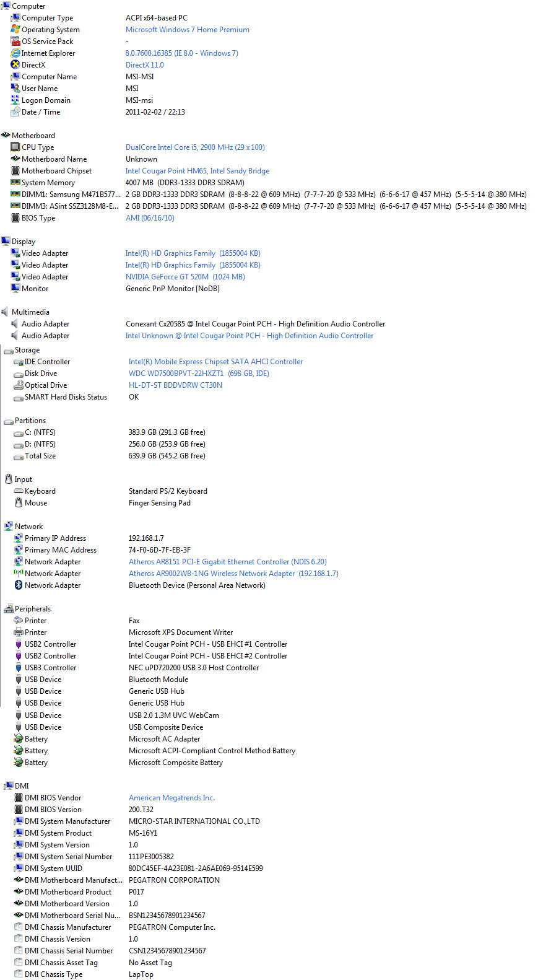Click the Network section icon
Image resolution: width=538 pixels, height=980 pixels.
point(9,527)
